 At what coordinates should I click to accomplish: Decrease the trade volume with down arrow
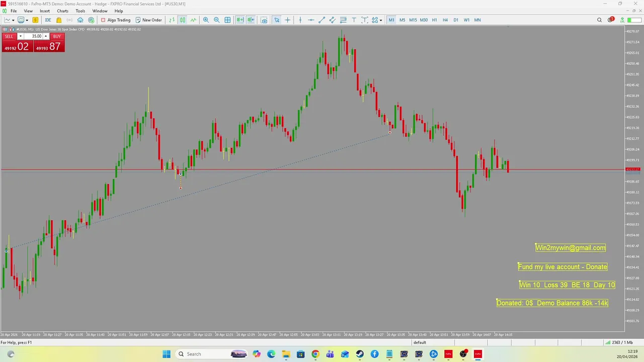[20, 36]
